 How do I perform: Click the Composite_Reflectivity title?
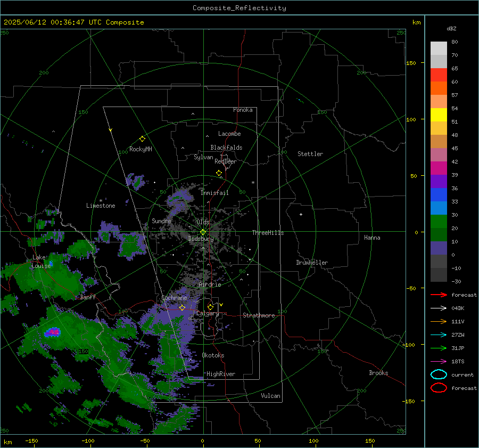239,8
